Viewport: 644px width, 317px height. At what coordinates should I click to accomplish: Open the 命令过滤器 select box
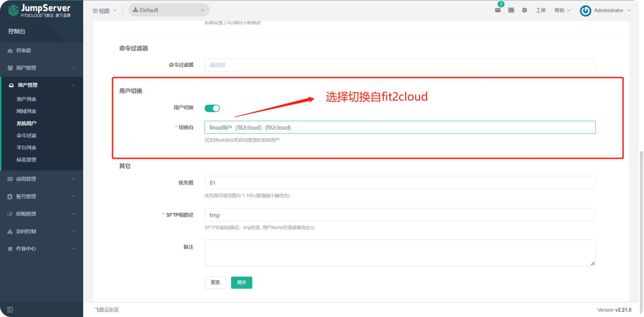pyautogui.click(x=400, y=65)
